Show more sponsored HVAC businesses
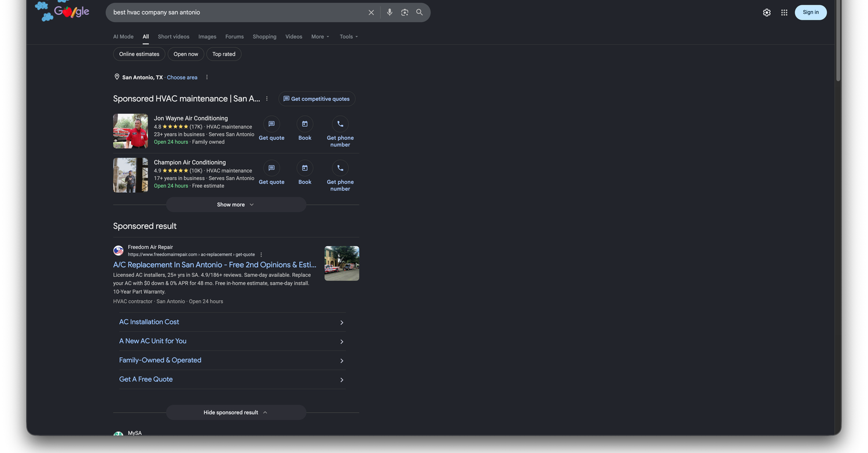This screenshot has width=868, height=453. 236,204
